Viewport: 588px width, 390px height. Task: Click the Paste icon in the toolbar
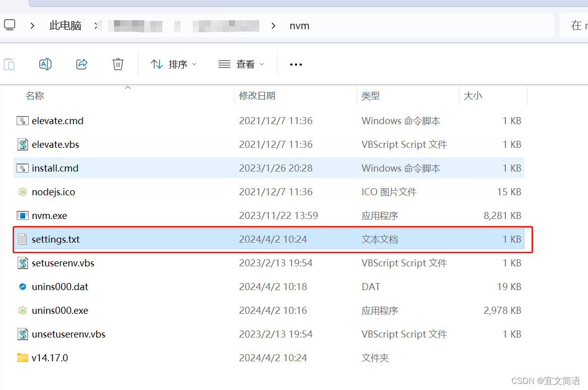pyautogui.click(x=9, y=64)
